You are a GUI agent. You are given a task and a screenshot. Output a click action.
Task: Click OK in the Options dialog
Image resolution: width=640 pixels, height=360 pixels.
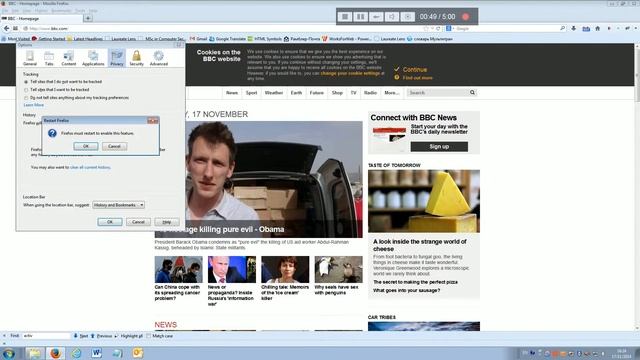coord(110,222)
